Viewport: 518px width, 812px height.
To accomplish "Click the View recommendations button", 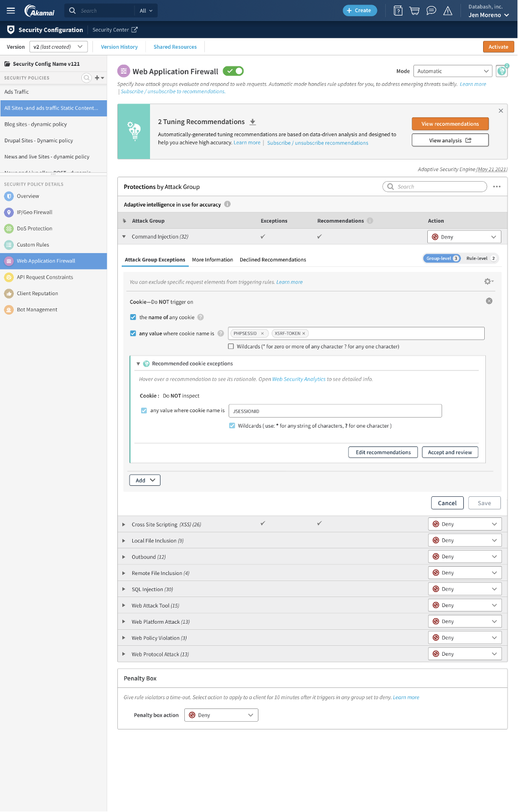I will 450,124.
